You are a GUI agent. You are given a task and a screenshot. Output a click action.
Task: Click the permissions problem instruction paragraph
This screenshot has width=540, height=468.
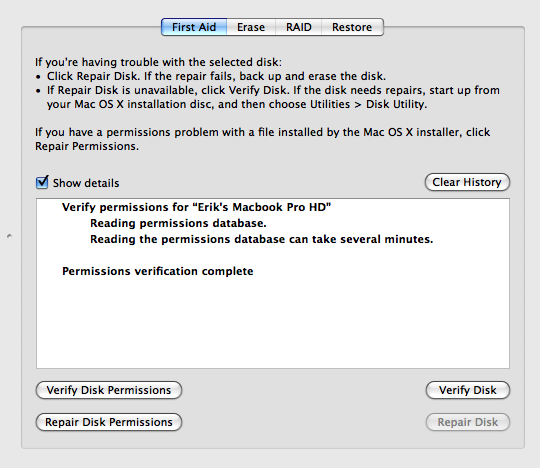262,139
